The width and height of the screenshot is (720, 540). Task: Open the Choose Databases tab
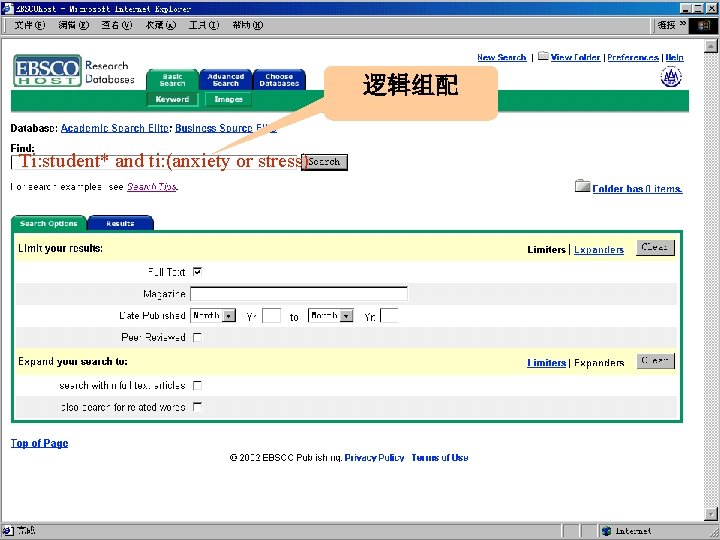(279, 79)
